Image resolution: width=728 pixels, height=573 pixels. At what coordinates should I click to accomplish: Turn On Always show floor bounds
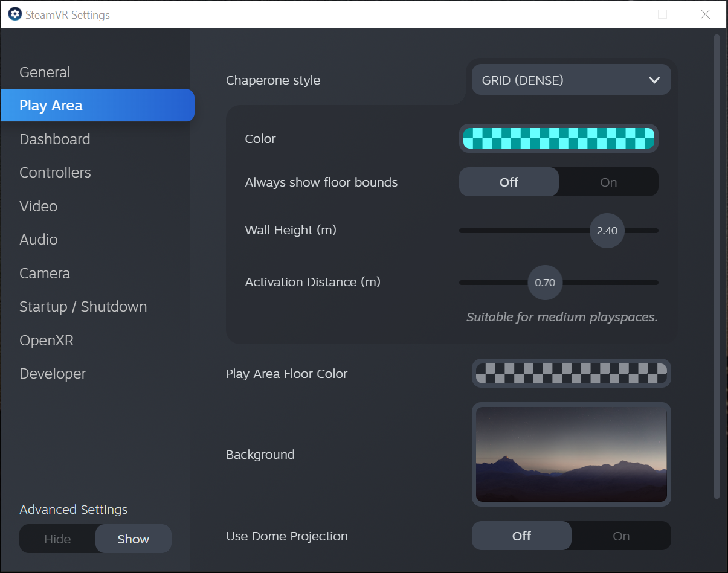point(608,182)
